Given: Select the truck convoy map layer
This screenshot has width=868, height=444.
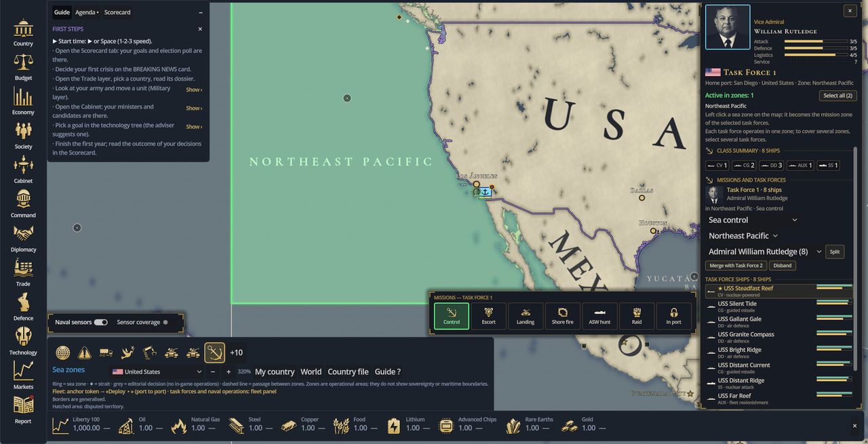Looking at the screenshot, I should point(106,352).
